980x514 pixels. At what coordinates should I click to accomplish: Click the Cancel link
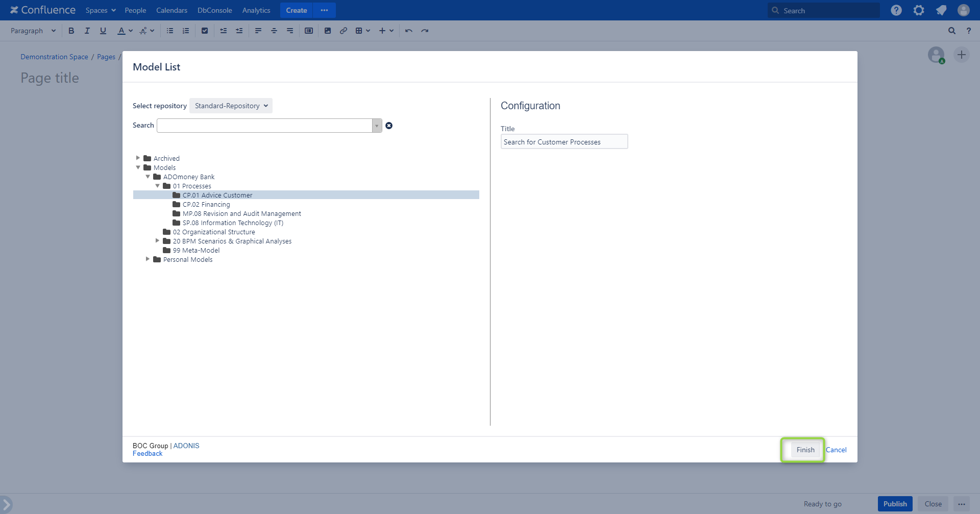836,450
